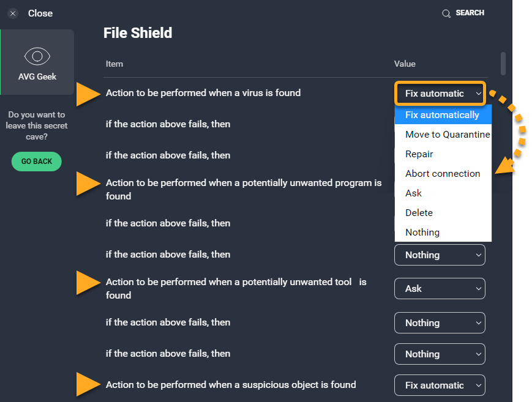
Task: Open the virus action dropdown
Action: 440,94
